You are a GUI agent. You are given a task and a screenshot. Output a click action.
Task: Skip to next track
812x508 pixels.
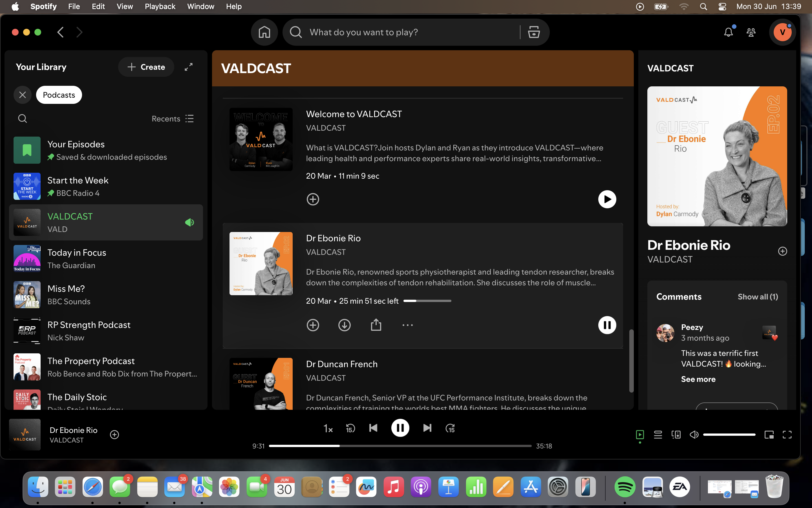(427, 428)
